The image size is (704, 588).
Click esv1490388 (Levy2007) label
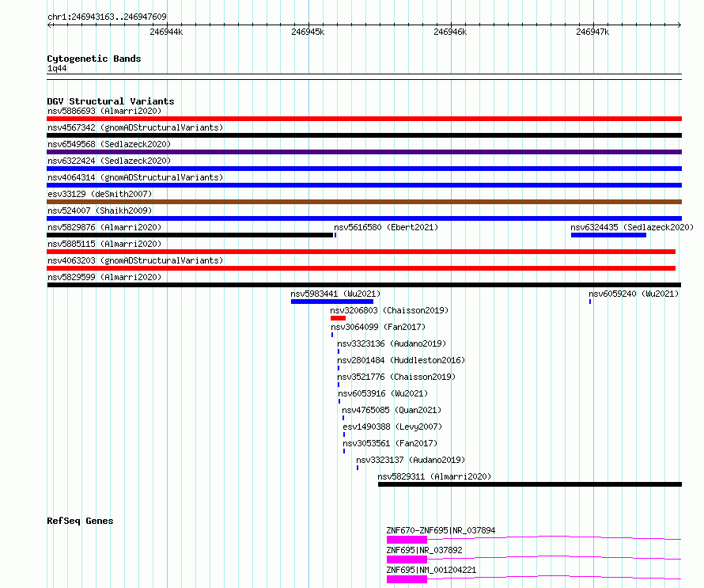click(x=392, y=427)
